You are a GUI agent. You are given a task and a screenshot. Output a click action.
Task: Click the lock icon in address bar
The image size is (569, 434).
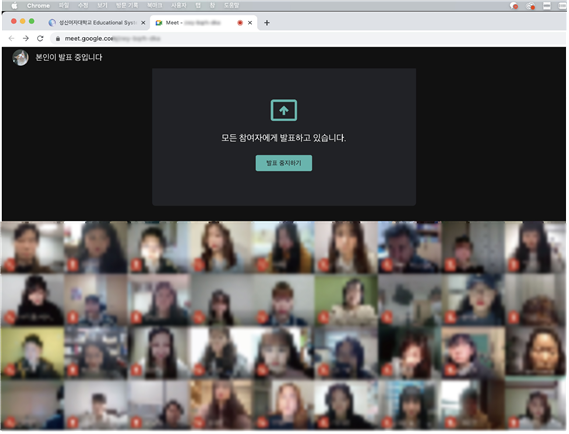point(58,38)
